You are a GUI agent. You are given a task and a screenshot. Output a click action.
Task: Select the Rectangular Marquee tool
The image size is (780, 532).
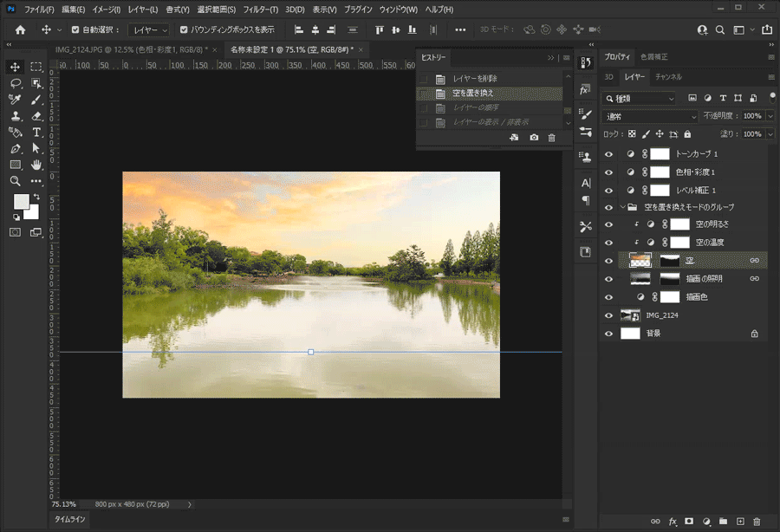[x=36, y=67]
